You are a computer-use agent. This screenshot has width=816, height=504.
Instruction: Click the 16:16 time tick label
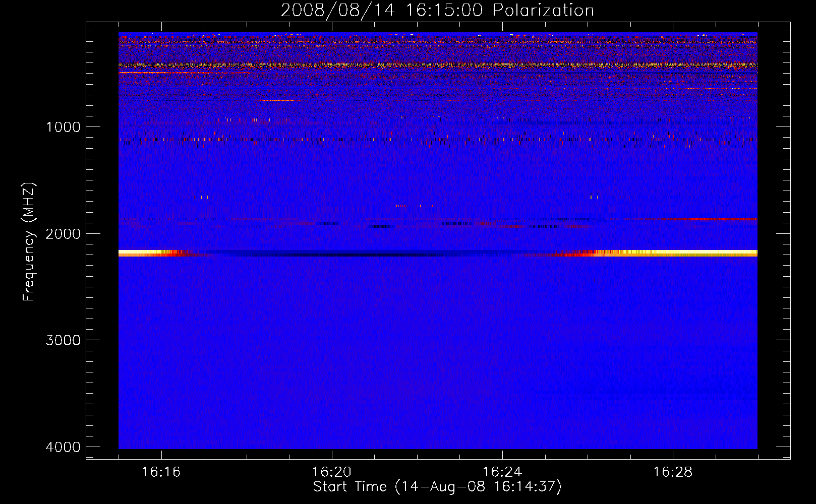click(161, 472)
